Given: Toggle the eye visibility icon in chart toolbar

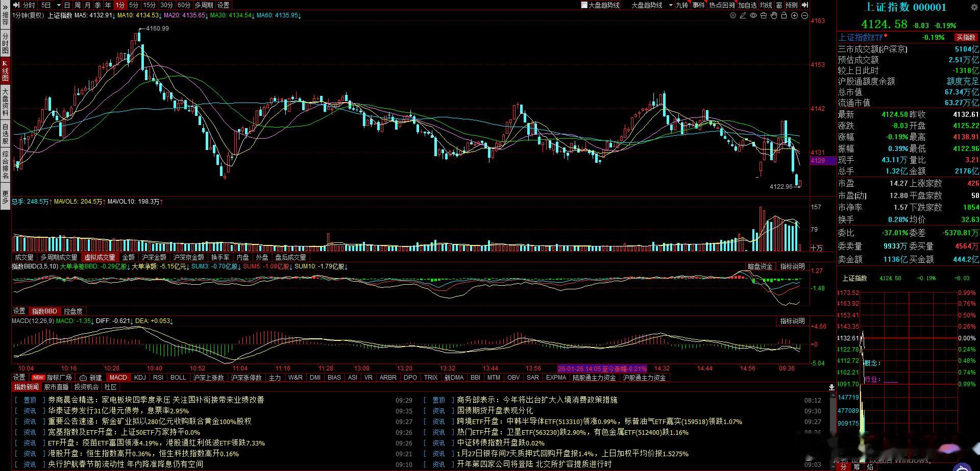Looking at the screenshot, I should point(753,16).
